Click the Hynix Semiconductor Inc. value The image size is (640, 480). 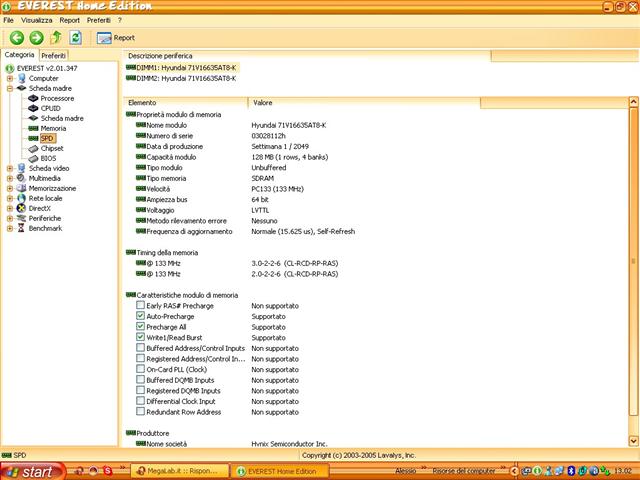pyautogui.click(x=289, y=444)
